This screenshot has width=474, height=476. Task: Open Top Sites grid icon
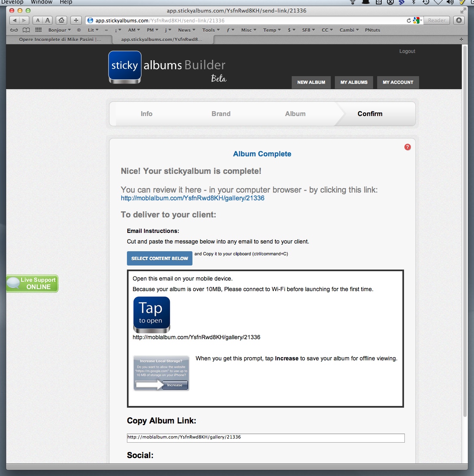[39, 30]
